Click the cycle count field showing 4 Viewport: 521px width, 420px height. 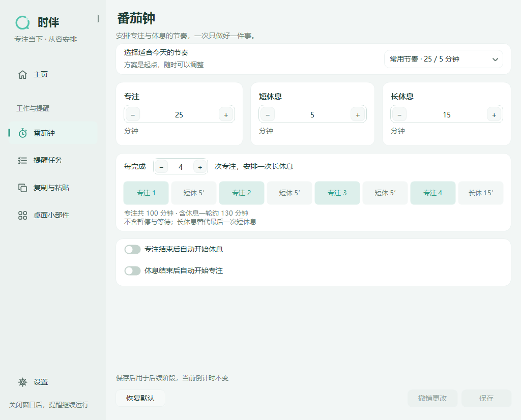coord(181,167)
